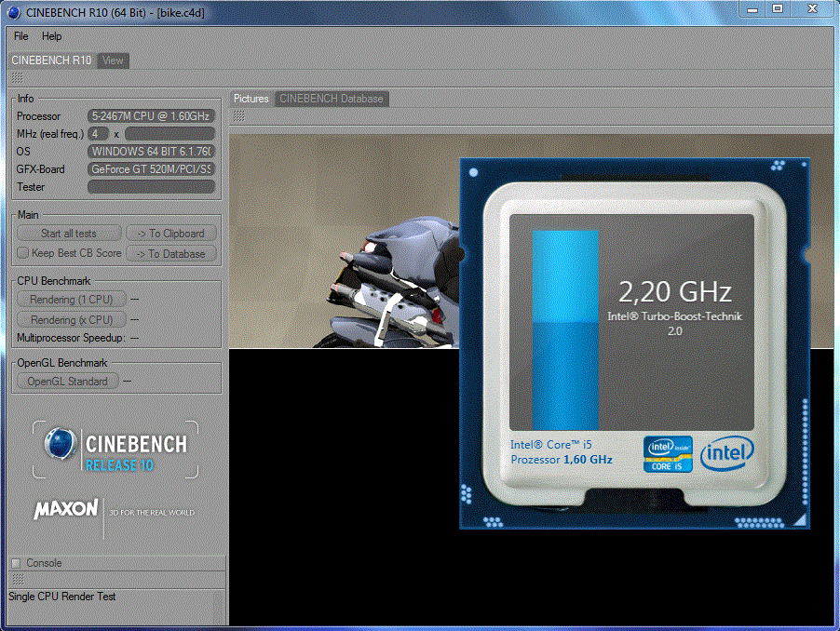Click the GFX-Board field showing GeForce GT 520M

(151, 169)
